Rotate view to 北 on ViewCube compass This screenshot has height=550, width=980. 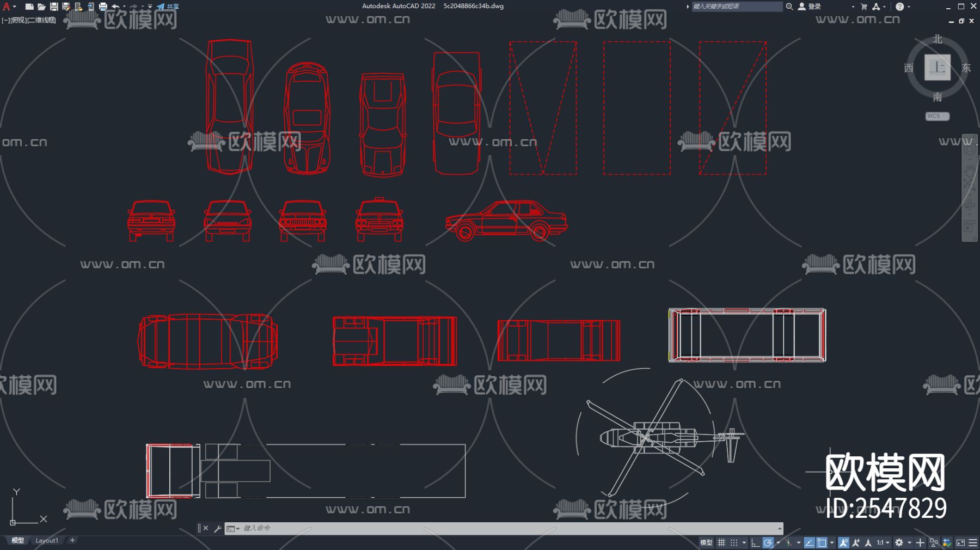pos(938,39)
